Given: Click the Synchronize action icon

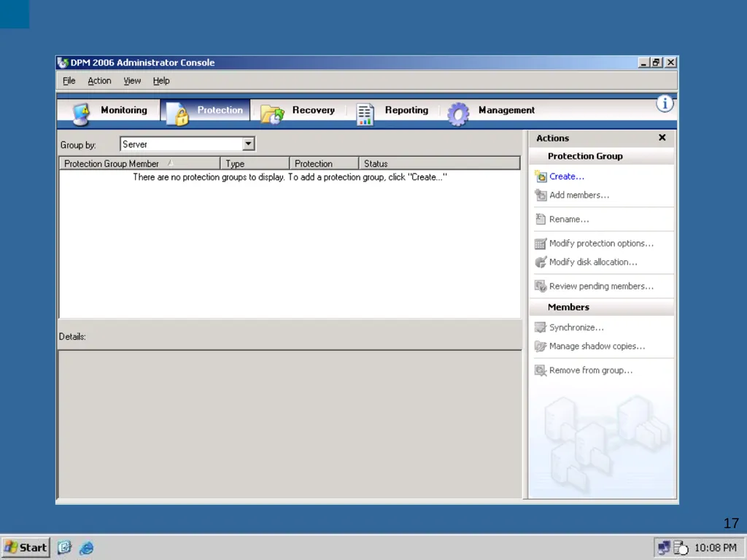Looking at the screenshot, I should click(541, 327).
